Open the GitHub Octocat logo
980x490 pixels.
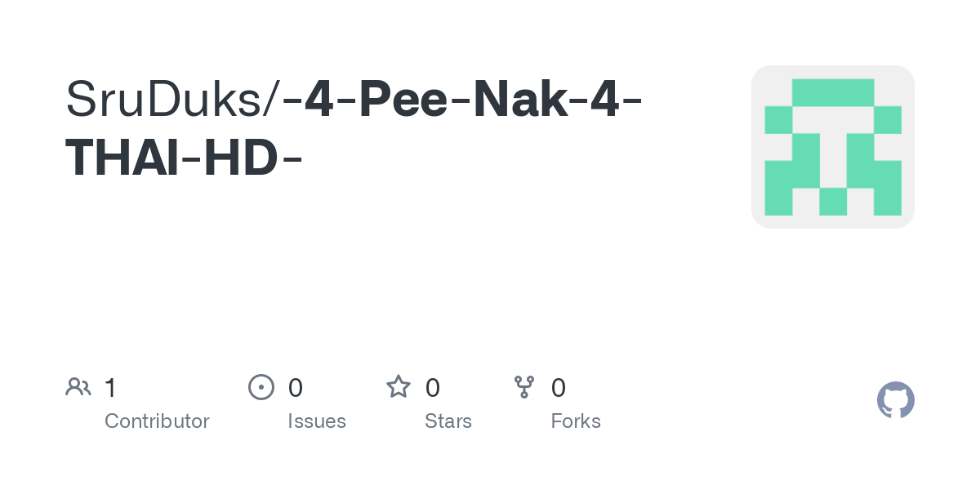(895, 400)
